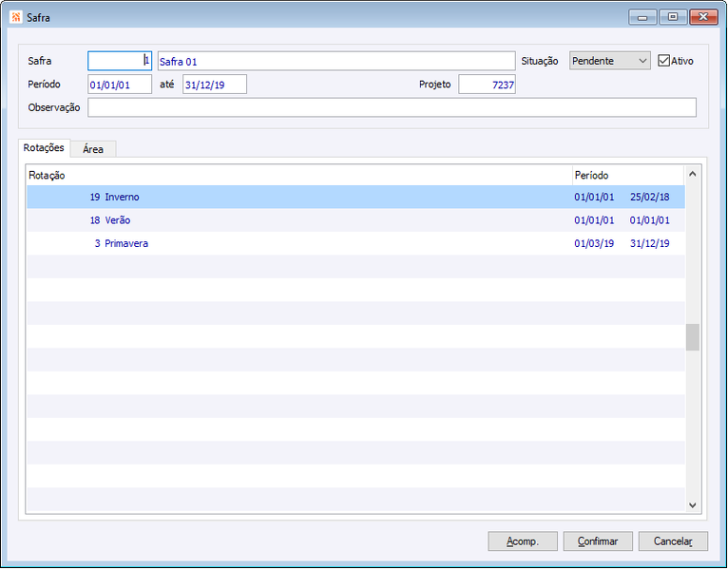Image resolution: width=728 pixels, height=569 pixels.
Task: Focus the Safra code input field
Action: click(120, 61)
